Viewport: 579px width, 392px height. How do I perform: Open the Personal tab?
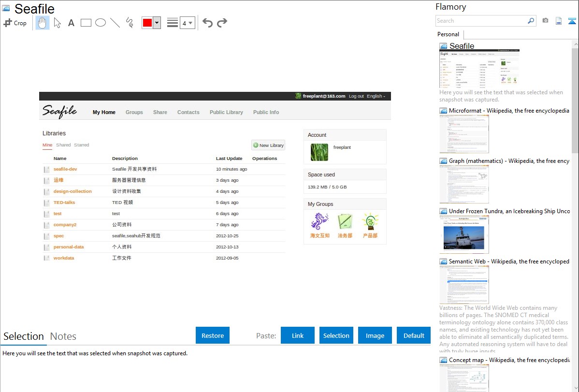click(x=448, y=34)
